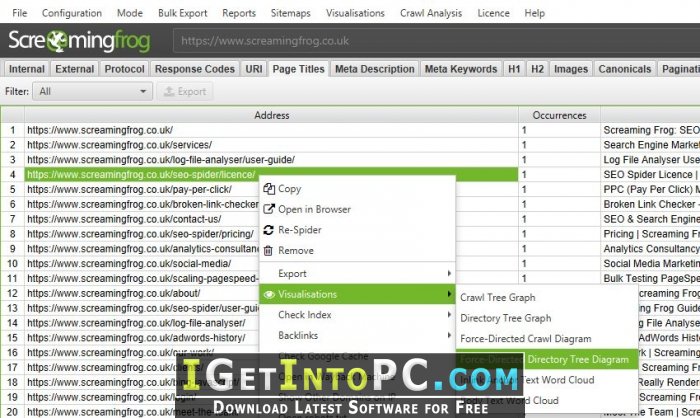
Task: Click the Visualisations eye icon
Action: pos(269,295)
